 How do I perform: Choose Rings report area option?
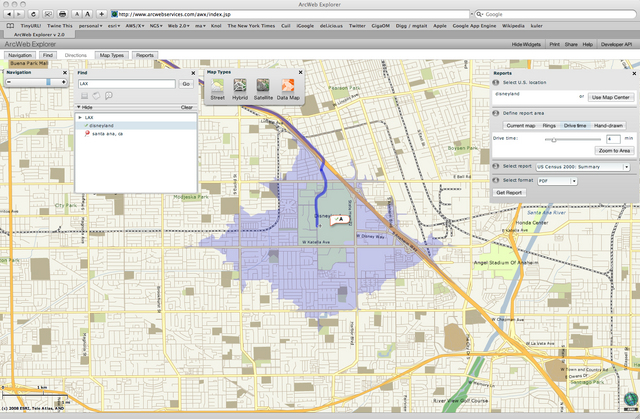click(549, 126)
